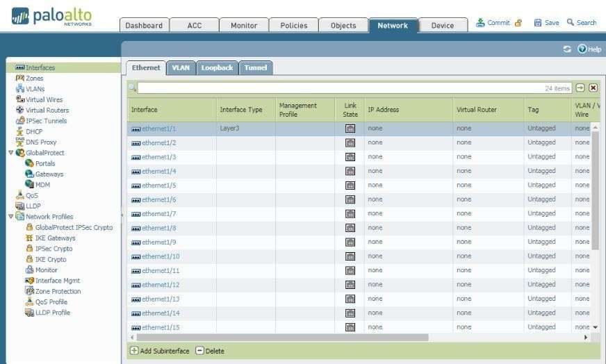
Task: Collapse the Network Profiles tree node
Action: pos(10,217)
